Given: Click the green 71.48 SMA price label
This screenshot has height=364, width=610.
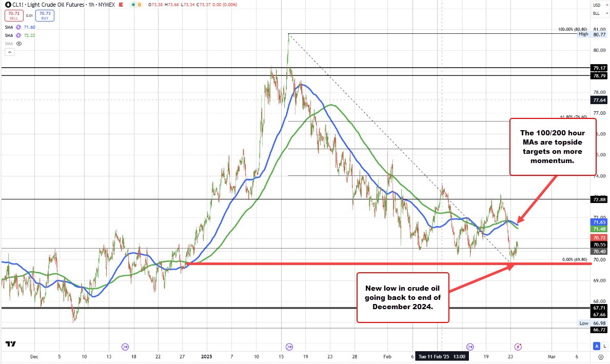Looking at the screenshot, I should 599,229.
